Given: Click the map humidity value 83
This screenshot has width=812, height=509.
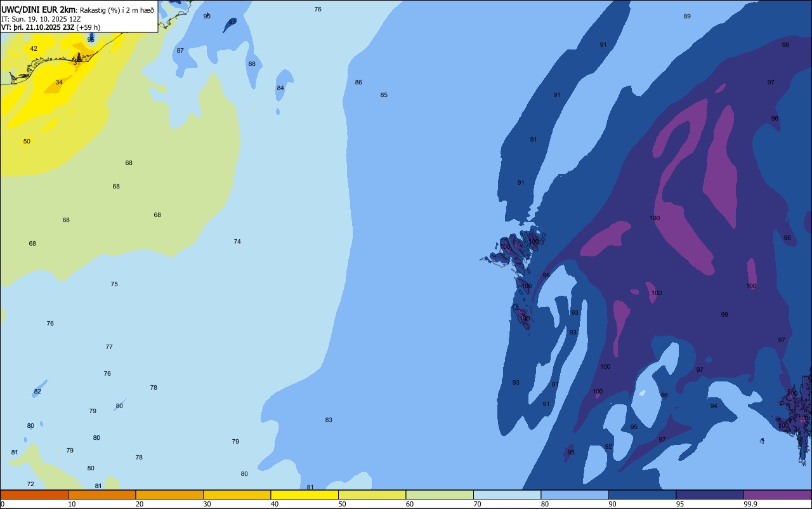Looking at the screenshot, I should (329, 420).
